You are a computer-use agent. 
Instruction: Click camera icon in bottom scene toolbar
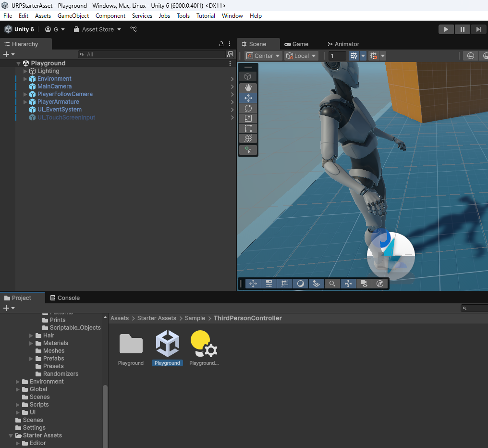click(364, 284)
